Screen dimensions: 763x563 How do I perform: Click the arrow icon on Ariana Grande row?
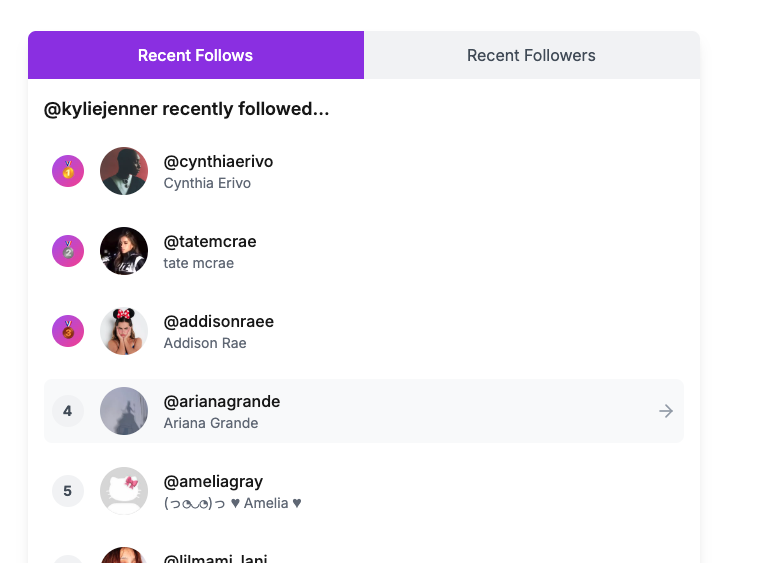tap(666, 411)
